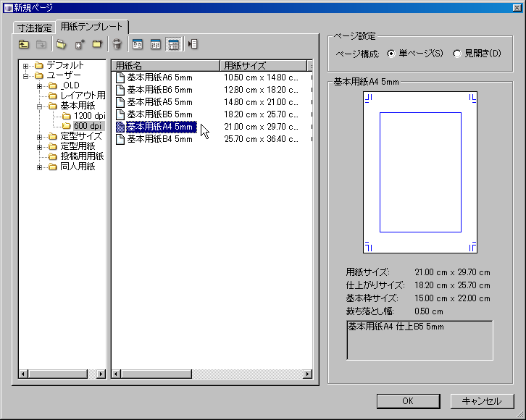Switch to list view icon
This screenshot has height=420, width=526.
point(155,44)
